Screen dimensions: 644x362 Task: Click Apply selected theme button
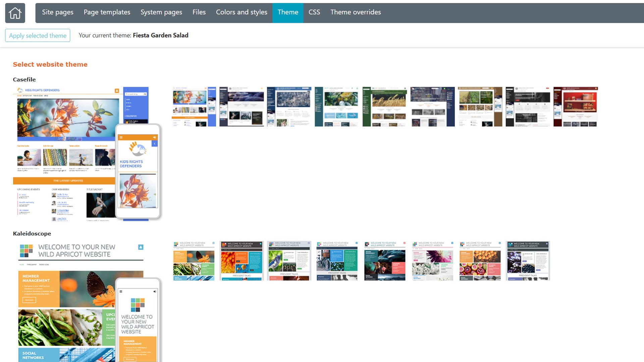point(38,36)
